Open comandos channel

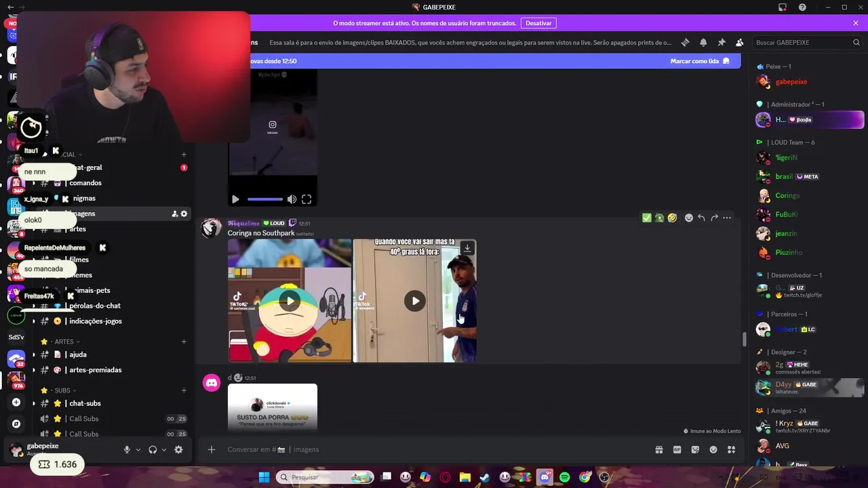pos(85,183)
